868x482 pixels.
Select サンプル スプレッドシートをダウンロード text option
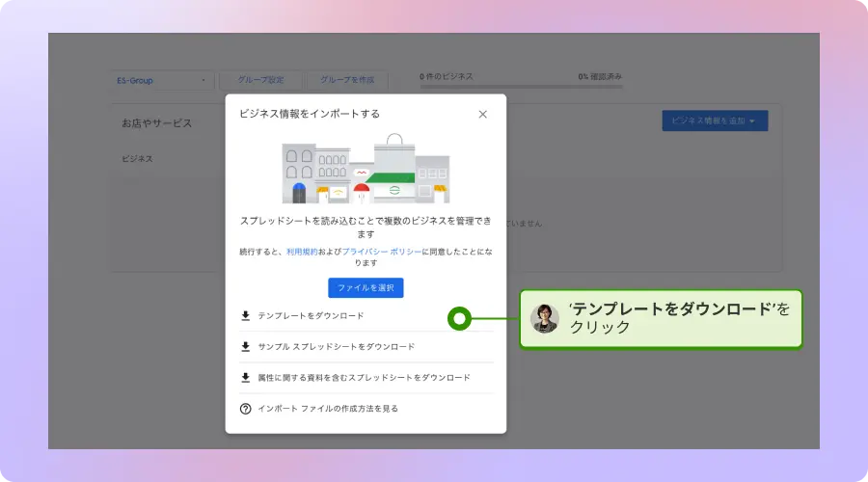(336, 346)
